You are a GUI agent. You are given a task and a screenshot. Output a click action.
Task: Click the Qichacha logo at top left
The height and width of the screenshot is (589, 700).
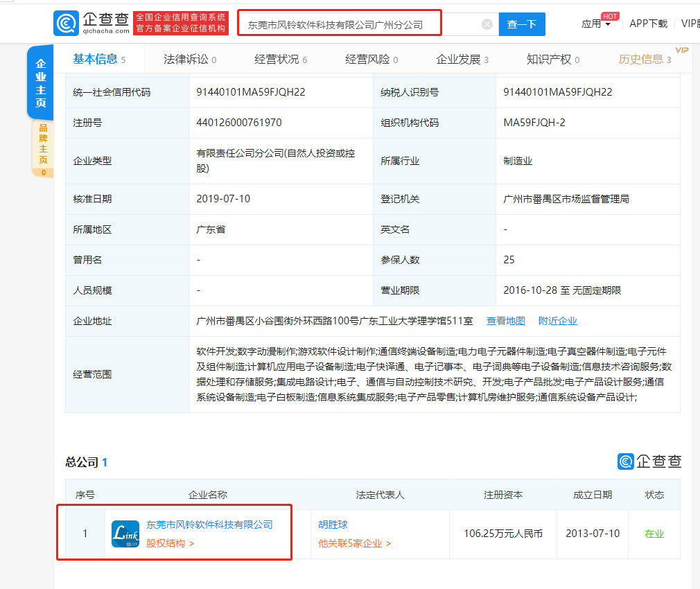(91, 23)
